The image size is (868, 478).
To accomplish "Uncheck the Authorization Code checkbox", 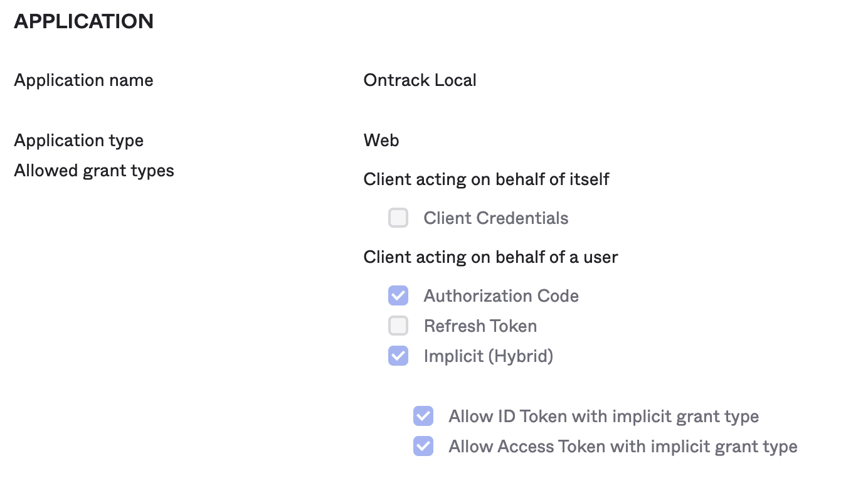I will pos(398,295).
